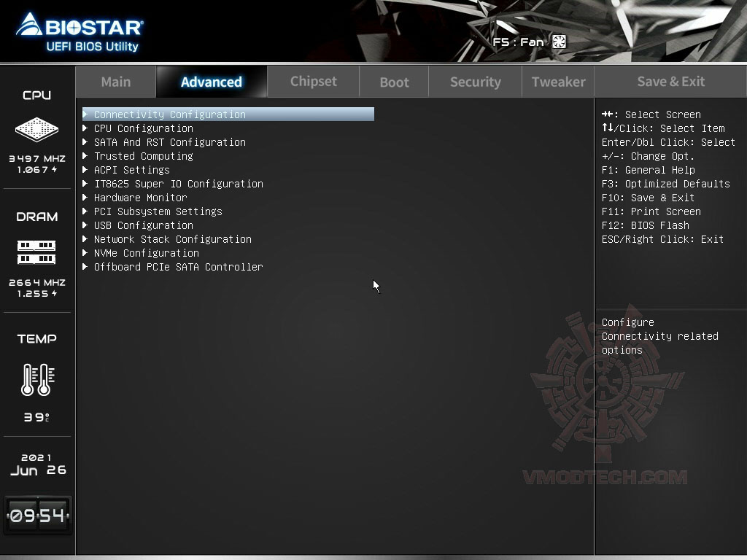The image size is (747, 560).
Task: Click arrow beside SATA And RST Configuration
Action: coord(85,141)
